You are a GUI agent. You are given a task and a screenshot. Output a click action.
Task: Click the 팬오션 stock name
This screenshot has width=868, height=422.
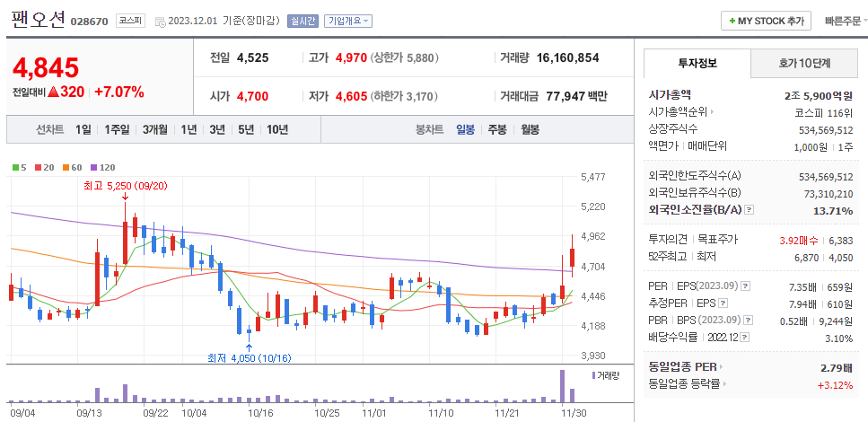coord(38,18)
